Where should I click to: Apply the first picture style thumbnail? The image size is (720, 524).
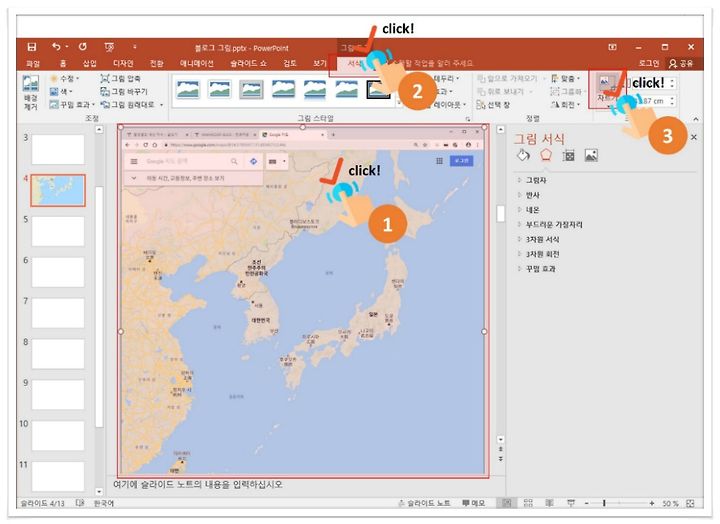point(188,89)
